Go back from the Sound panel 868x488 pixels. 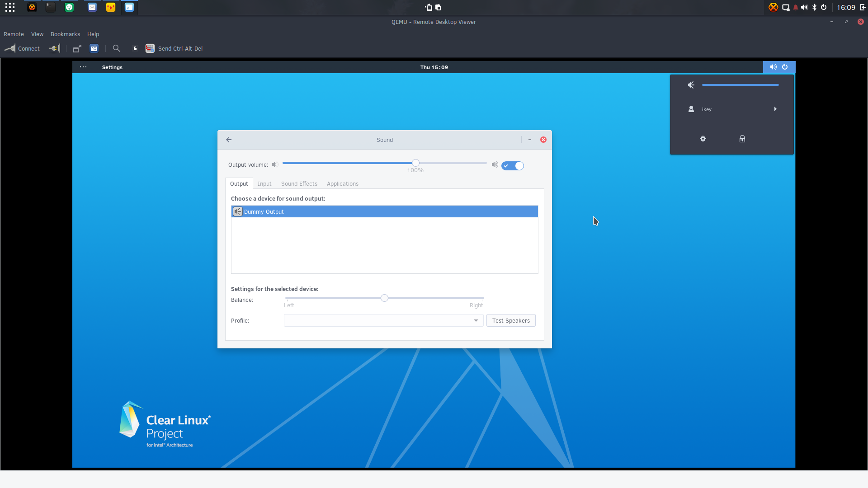(x=229, y=140)
